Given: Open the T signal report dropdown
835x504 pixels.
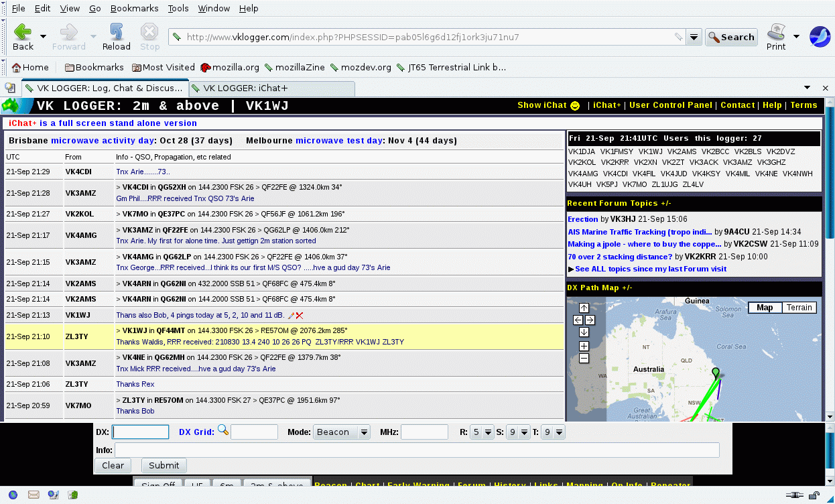Looking at the screenshot, I should [554, 432].
